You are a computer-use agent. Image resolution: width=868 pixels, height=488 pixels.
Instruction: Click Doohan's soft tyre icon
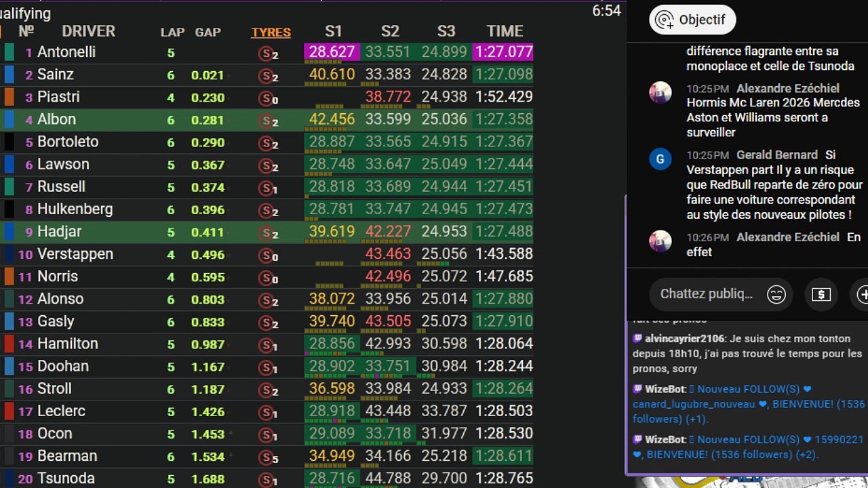tap(267, 367)
